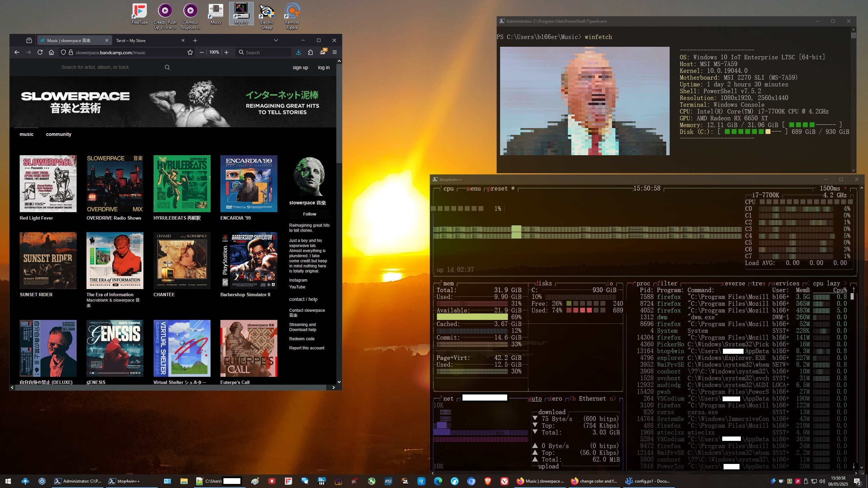
Task: Open File Explorer on taskbar
Action: click(x=184, y=481)
